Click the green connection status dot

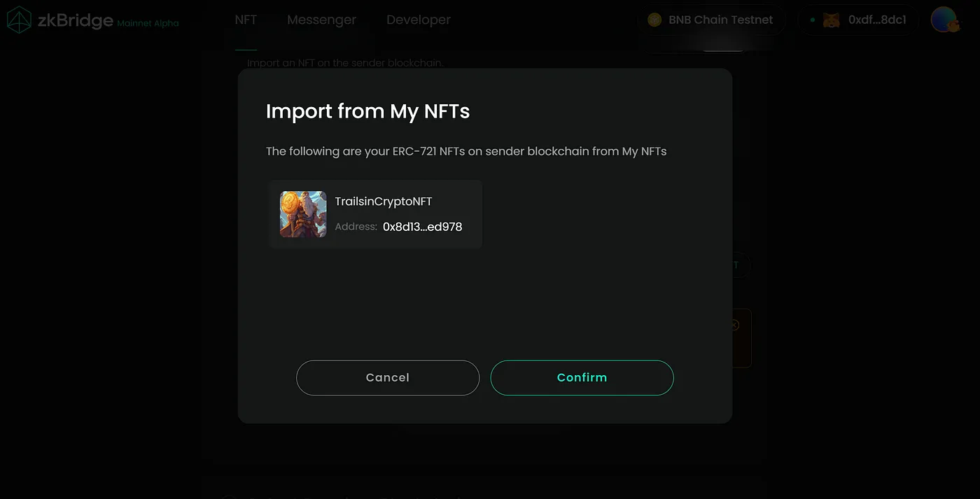point(813,20)
